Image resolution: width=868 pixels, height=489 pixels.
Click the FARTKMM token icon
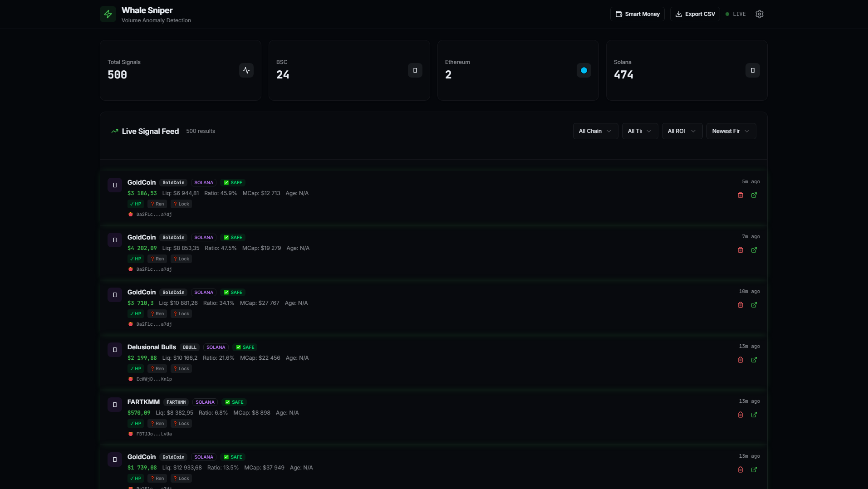(x=115, y=405)
